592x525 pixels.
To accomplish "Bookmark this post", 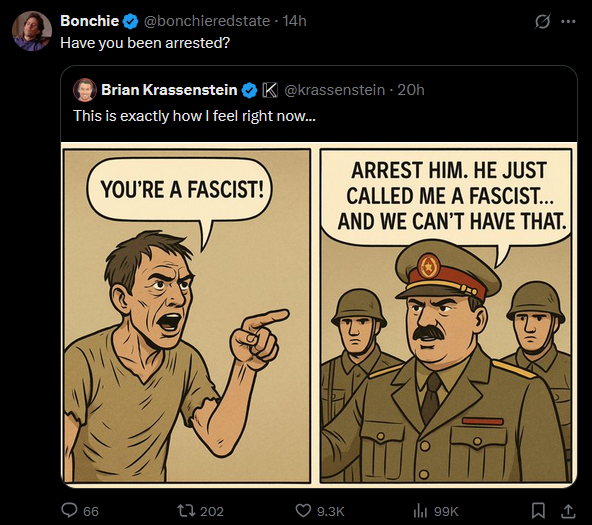I will [x=538, y=511].
